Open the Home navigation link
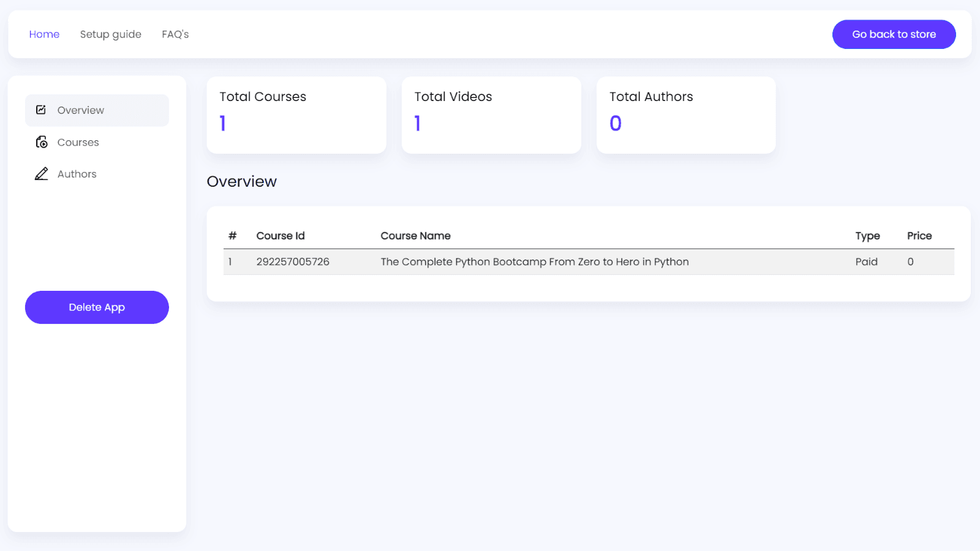Image resolution: width=980 pixels, height=551 pixels. point(44,34)
